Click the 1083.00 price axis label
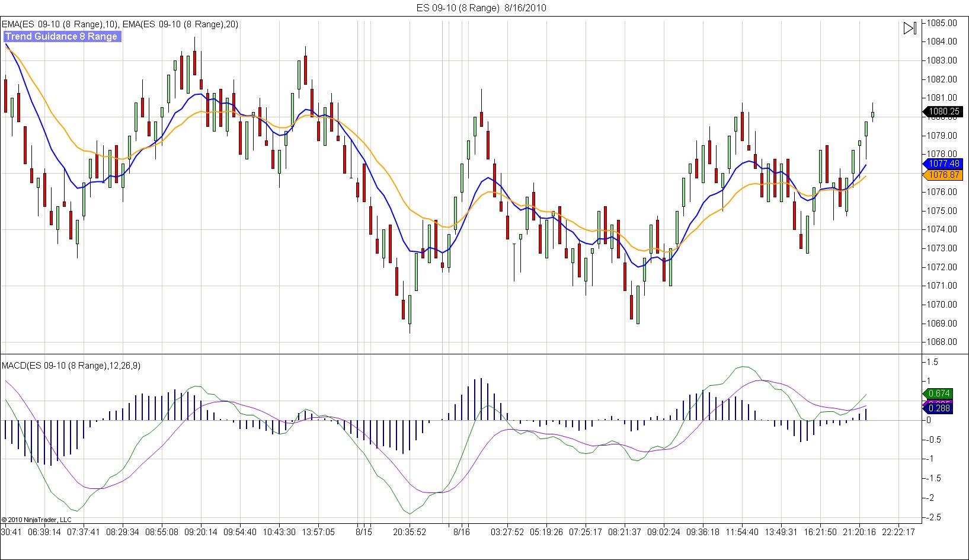The height and width of the screenshot is (560, 969). 942,60
